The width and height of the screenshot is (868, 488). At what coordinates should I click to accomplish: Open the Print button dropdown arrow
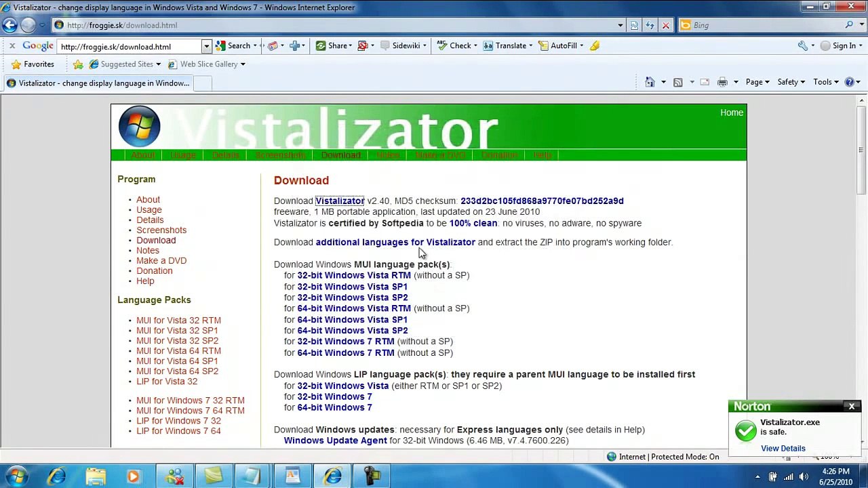point(735,82)
